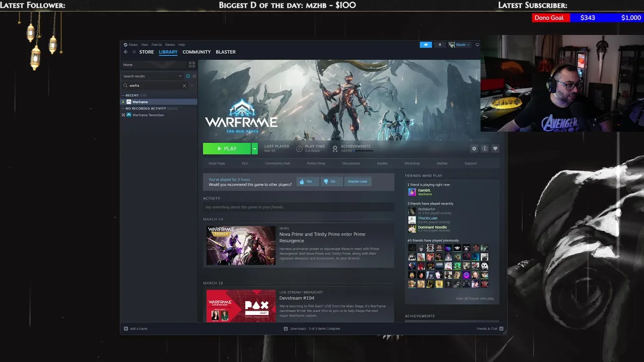This screenshot has height=362, width=644.
Task: Open the Help menu
Action: pyautogui.click(x=182, y=44)
